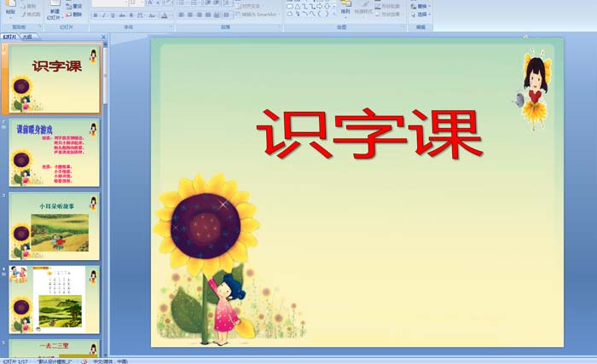Click the scroll-down arrow of thumbnail pane
This screenshot has width=597, height=364.
click(106, 354)
